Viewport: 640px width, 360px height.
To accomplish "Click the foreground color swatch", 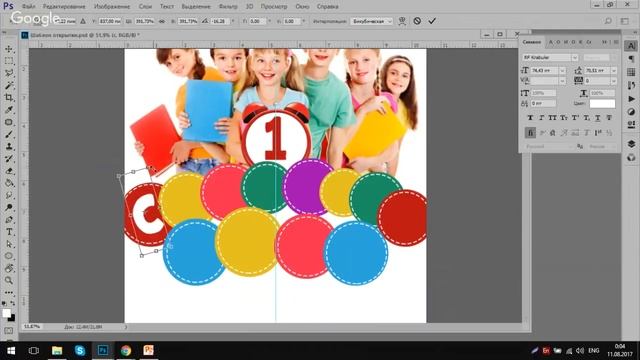I will click(6, 313).
